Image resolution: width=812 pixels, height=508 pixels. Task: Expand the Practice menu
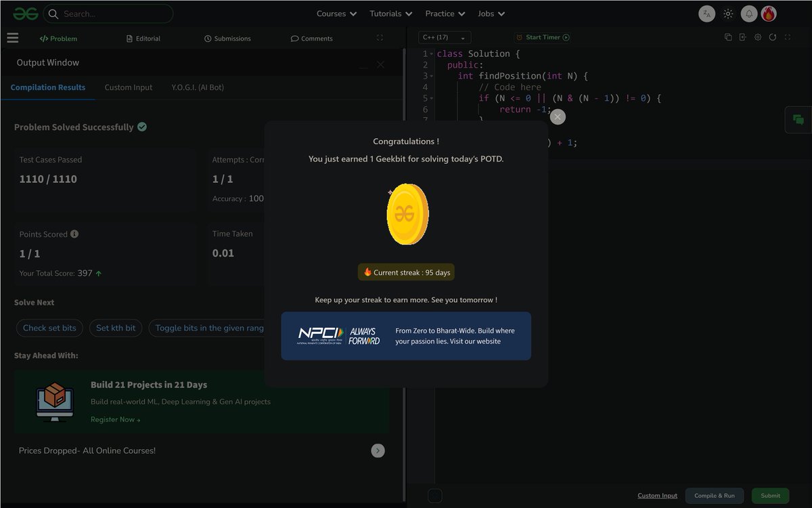tap(445, 14)
